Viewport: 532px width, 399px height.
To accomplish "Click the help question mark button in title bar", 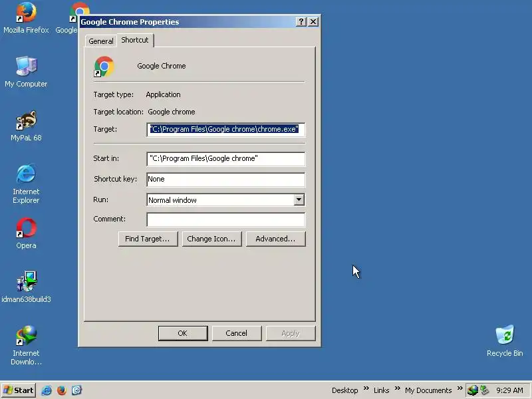I will 301,22.
